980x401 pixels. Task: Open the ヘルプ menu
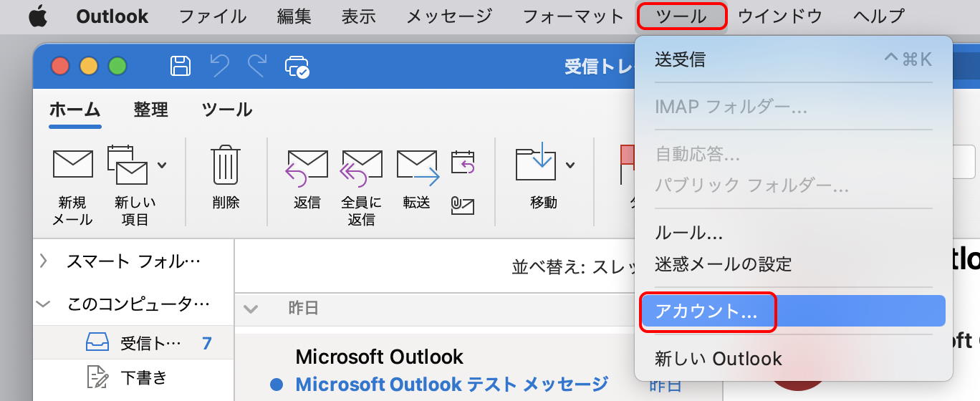[x=878, y=16]
